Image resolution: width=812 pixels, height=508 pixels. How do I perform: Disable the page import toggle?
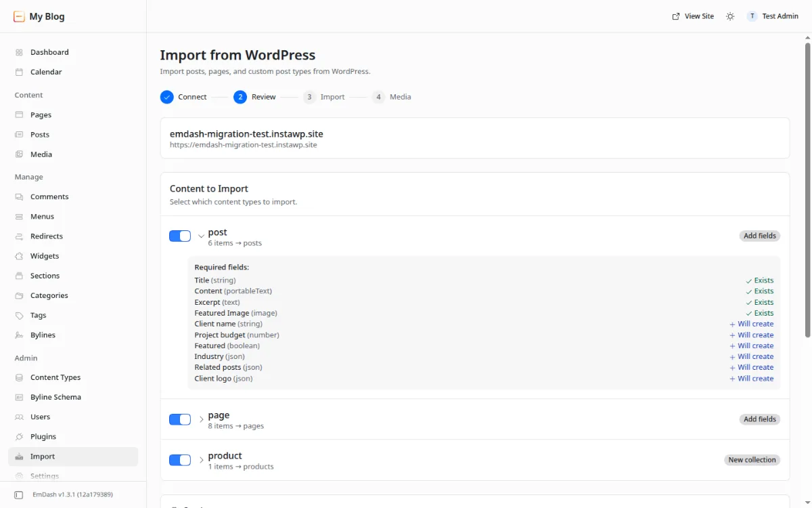[180, 419]
